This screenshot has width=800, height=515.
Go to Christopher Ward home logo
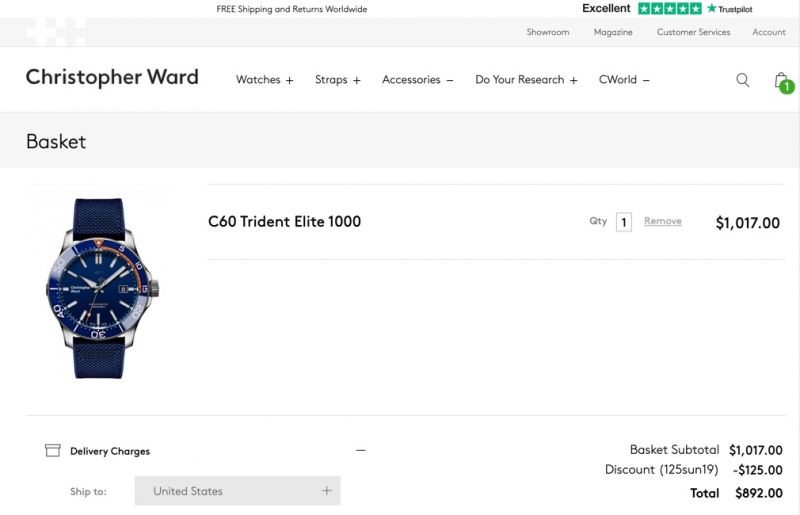tap(112, 78)
